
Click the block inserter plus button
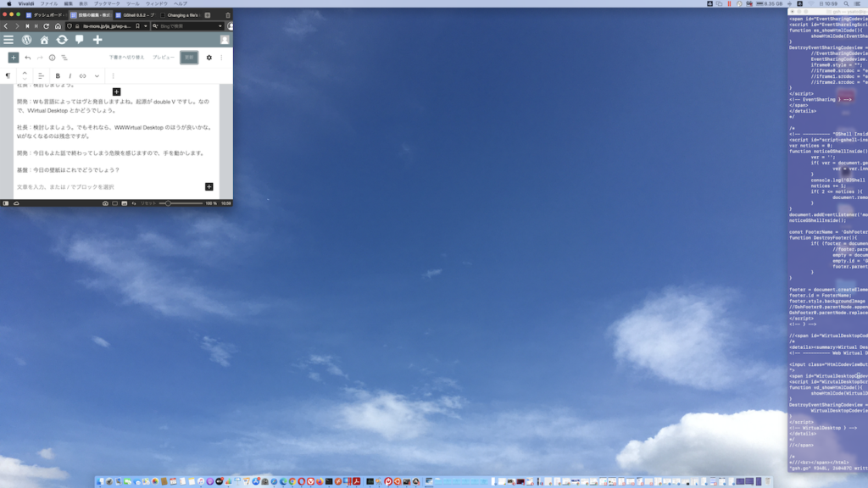click(14, 58)
